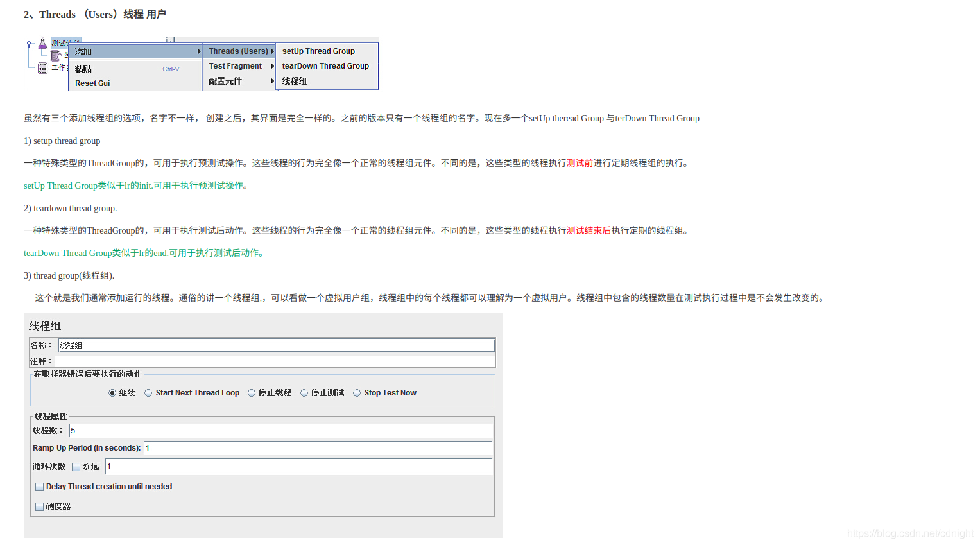Click the arrow beside 配置元件
Viewport: 980px width, 545px height.
pos(272,81)
